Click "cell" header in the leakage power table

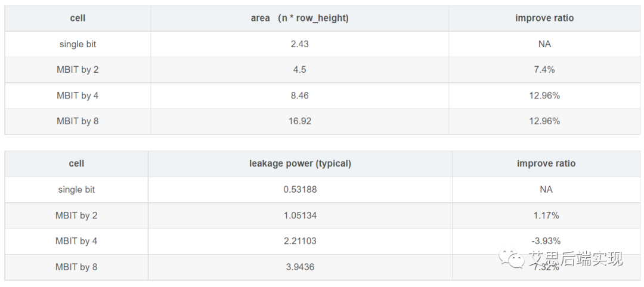click(76, 163)
